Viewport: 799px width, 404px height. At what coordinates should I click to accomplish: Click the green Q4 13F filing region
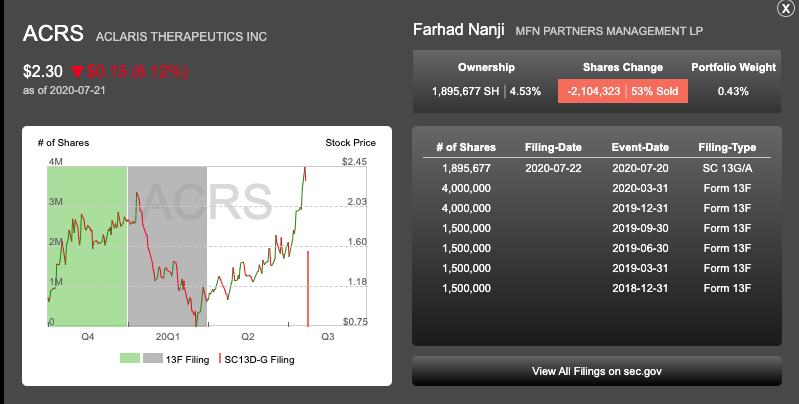87,247
